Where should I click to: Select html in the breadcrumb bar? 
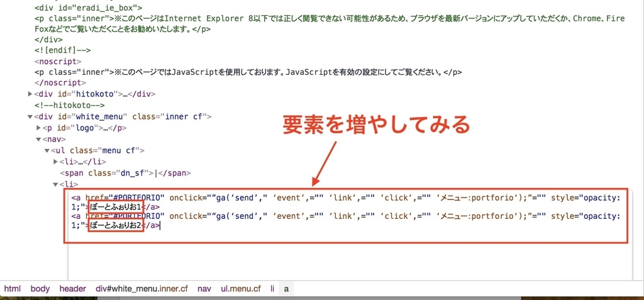[x=13, y=289]
